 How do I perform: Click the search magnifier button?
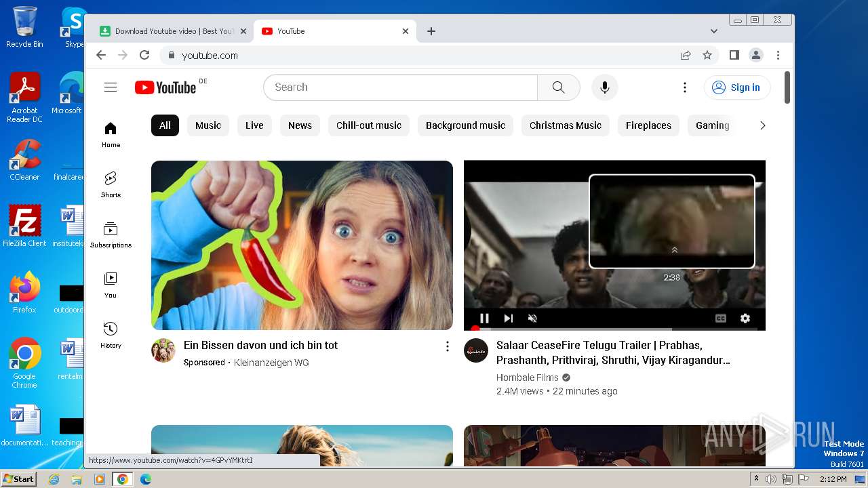point(558,87)
